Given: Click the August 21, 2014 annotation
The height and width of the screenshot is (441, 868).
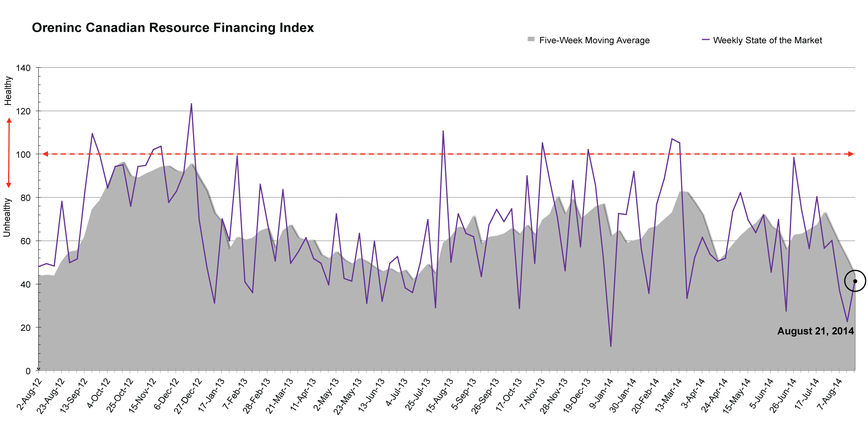Looking at the screenshot, I should point(815,331).
